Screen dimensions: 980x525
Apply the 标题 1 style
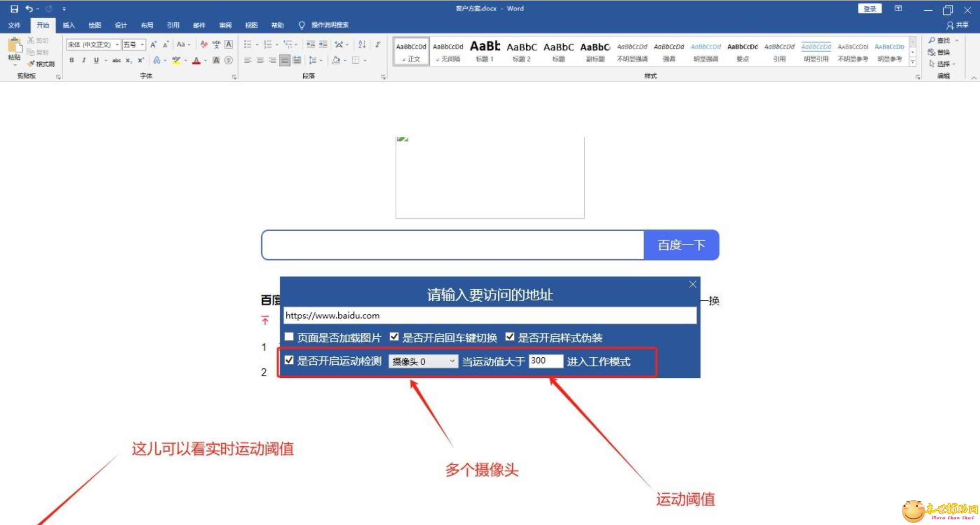pyautogui.click(x=485, y=51)
